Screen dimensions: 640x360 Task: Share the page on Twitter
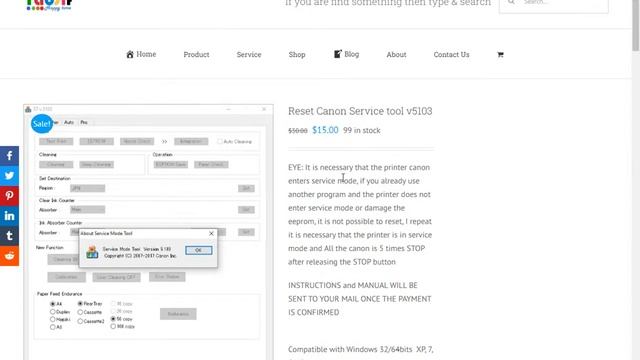click(x=9, y=176)
